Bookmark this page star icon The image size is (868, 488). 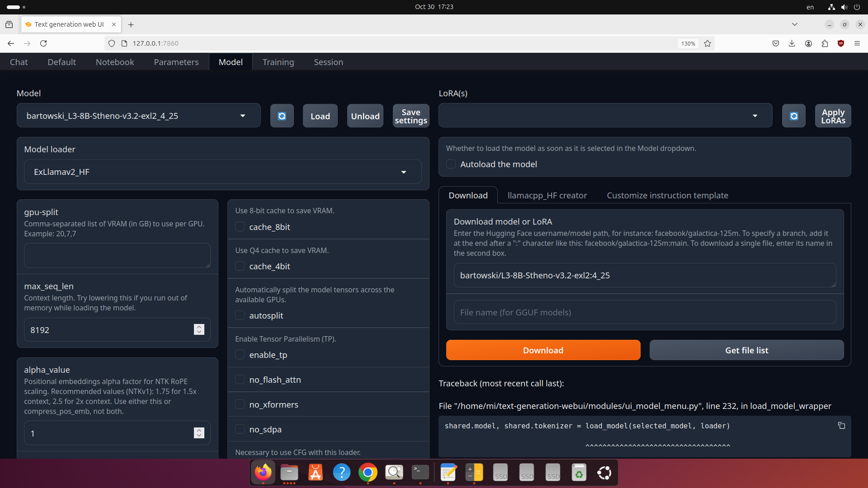click(708, 43)
